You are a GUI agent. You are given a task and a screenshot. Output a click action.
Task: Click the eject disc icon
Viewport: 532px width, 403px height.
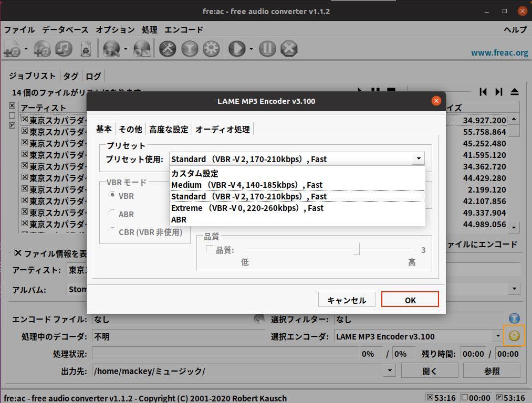tap(515, 92)
